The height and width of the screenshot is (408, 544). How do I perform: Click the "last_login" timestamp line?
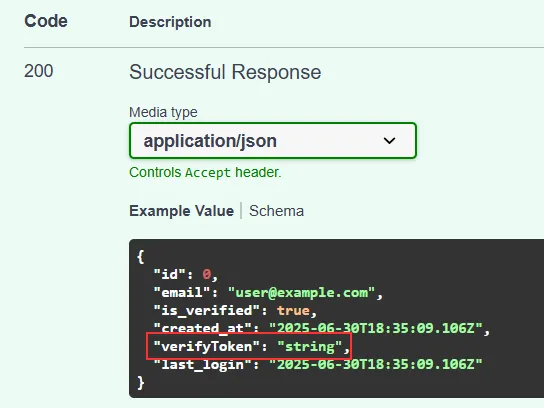click(x=318, y=364)
